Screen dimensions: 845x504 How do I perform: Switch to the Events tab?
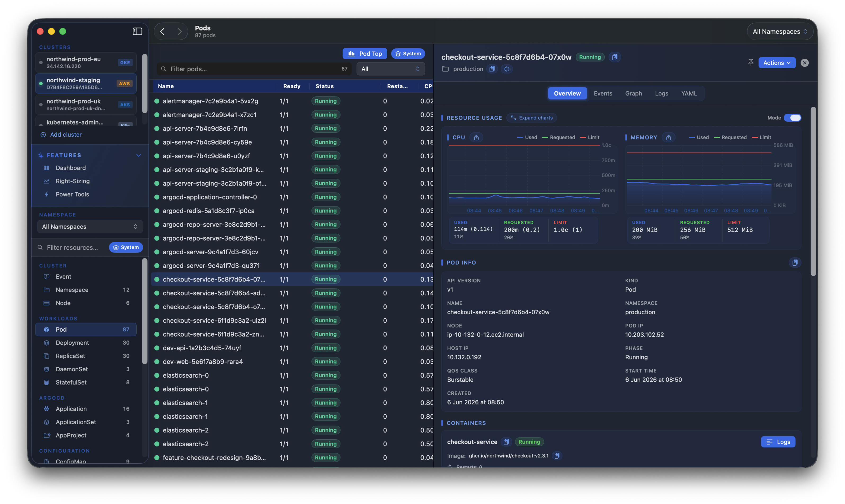tap(603, 93)
